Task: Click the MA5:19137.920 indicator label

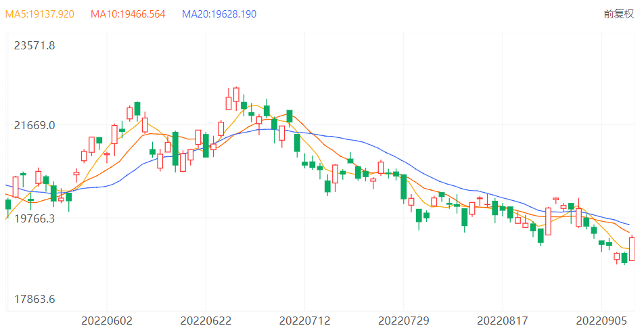Action: tap(40, 14)
